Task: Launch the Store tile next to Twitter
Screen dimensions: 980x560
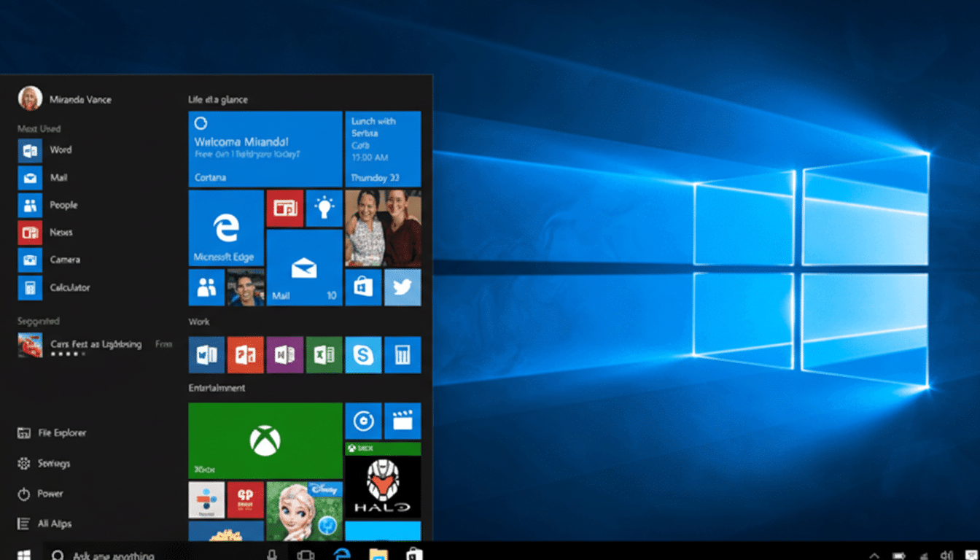Action: pos(363,287)
